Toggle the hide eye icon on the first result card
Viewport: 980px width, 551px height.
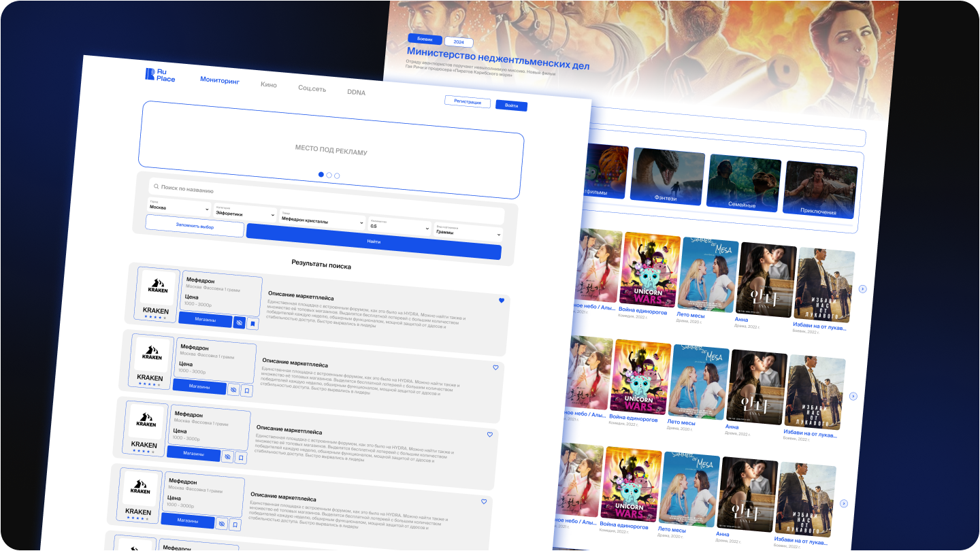point(240,322)
